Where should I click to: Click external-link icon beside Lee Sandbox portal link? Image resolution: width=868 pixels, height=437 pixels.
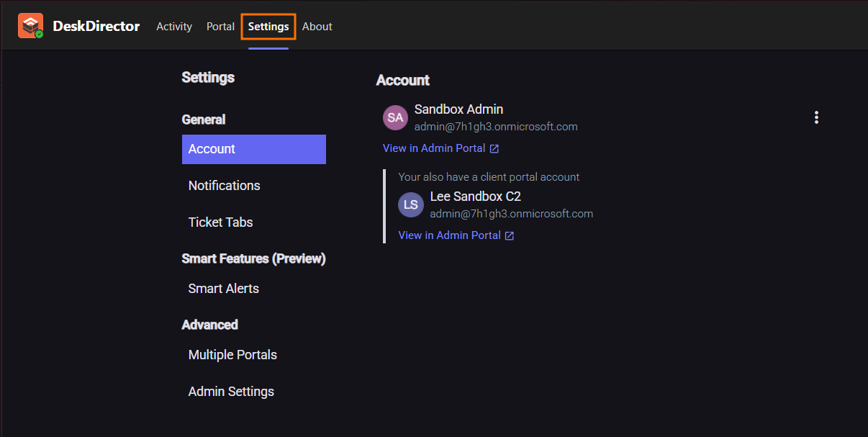510,236
